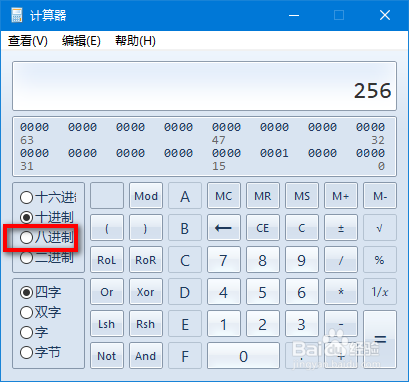Click the number 4 key
The image size is (409, 382).
[224, 292]
